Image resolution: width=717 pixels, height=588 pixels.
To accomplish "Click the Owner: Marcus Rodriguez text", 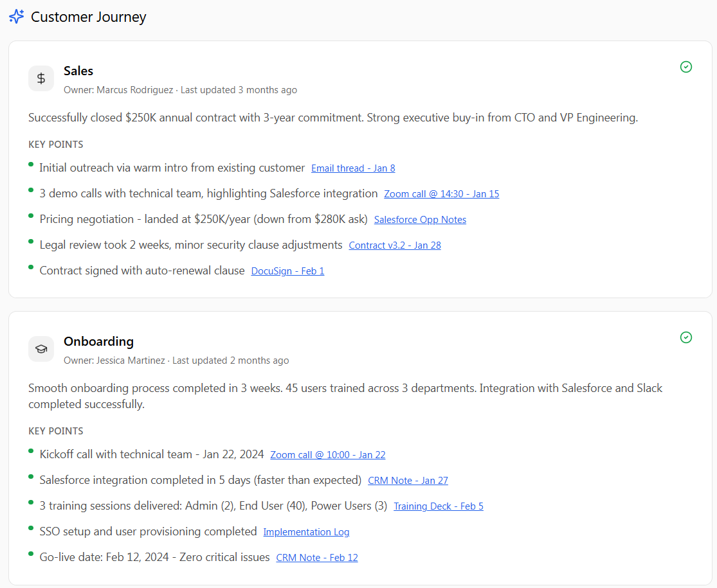I will [118, 90].
